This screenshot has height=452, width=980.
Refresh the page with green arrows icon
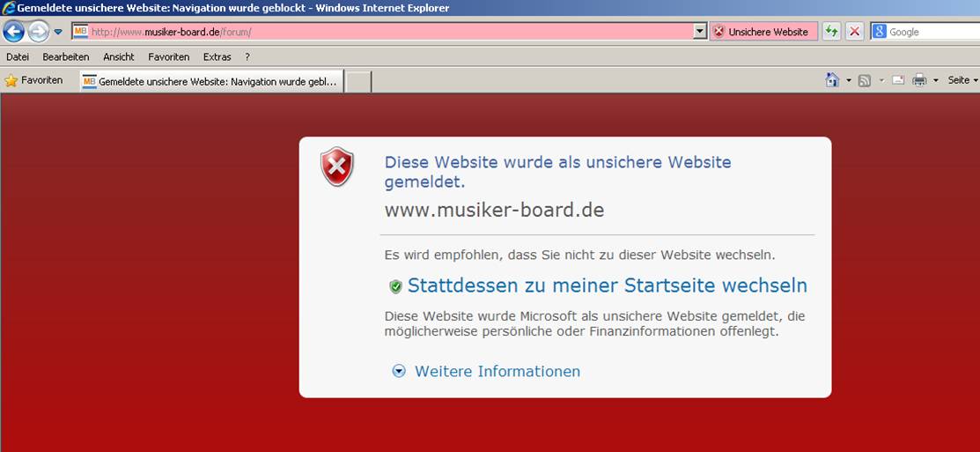click(x=831, y=32)
